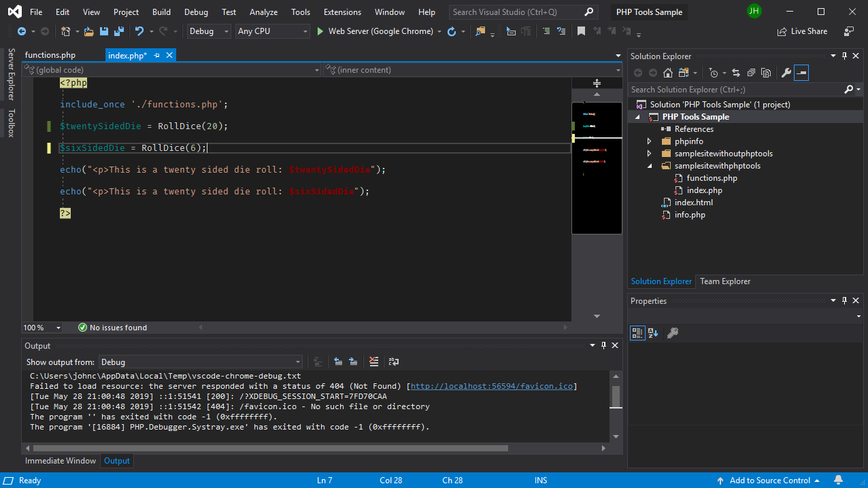Toggle pin on the index.php tab
The height and width of the screenshot is (488, 868).
[x=156, y=55]
